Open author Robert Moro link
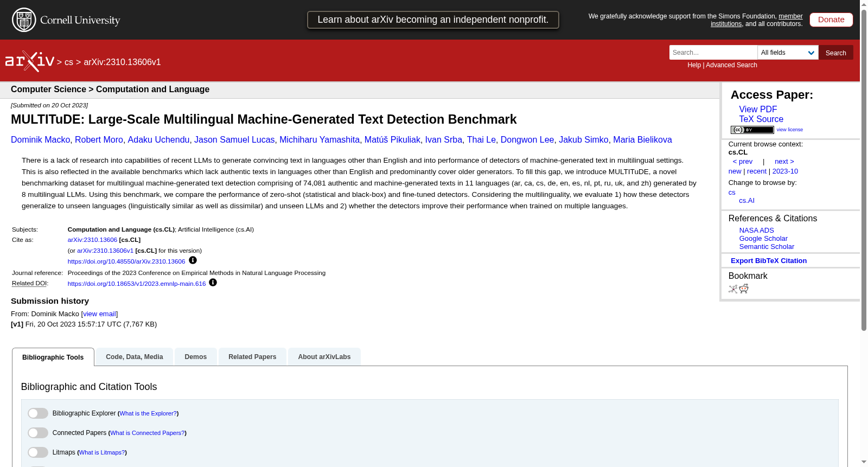868x467 pixels. coord(99,139)
